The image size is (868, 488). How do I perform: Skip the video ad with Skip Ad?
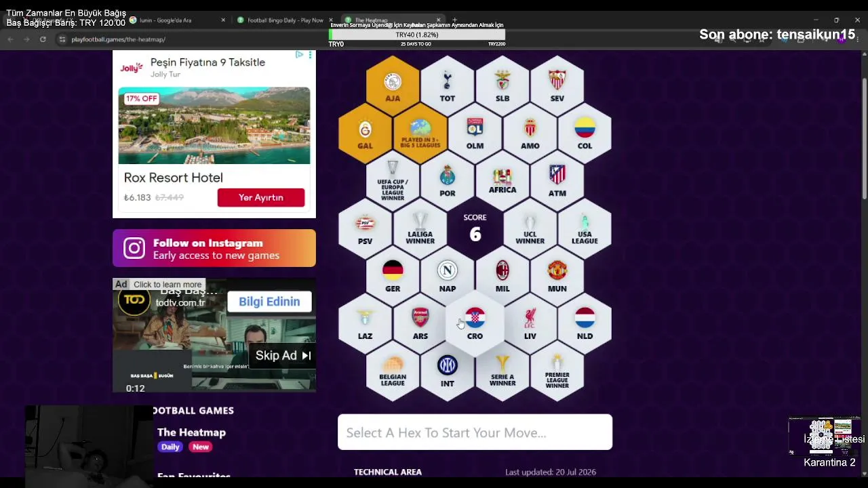(x=283, y=355)
